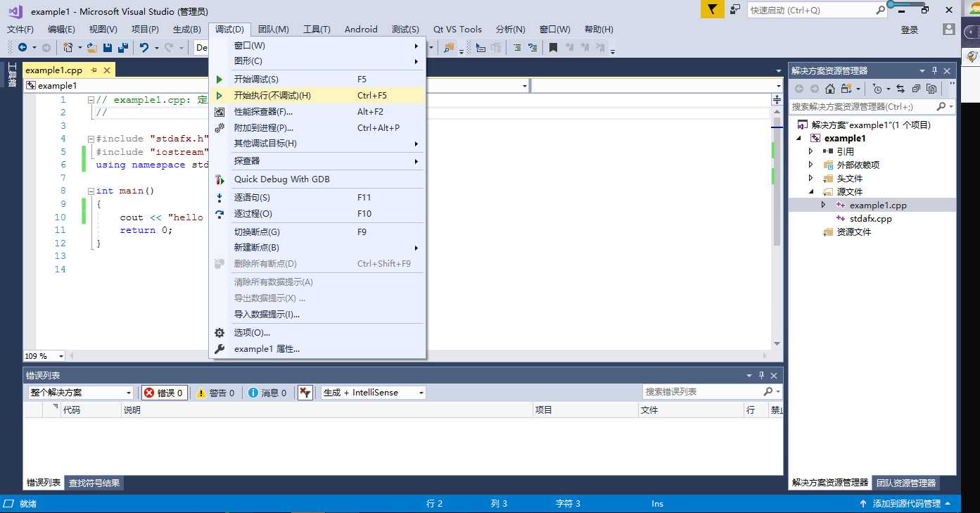This screenshot has width=980, height=513.
Task: Open the example1 Properties menu item
Action: click(317, 348)
